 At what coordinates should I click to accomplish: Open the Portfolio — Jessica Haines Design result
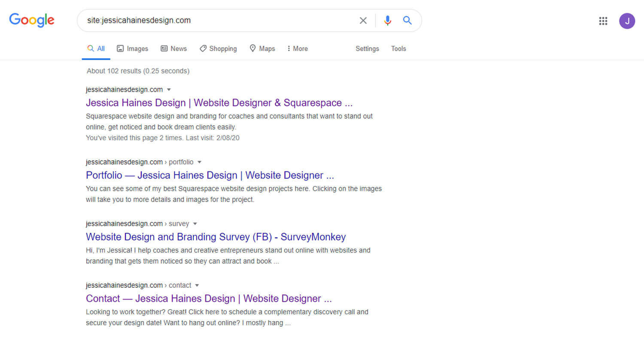tap(210, 175)
